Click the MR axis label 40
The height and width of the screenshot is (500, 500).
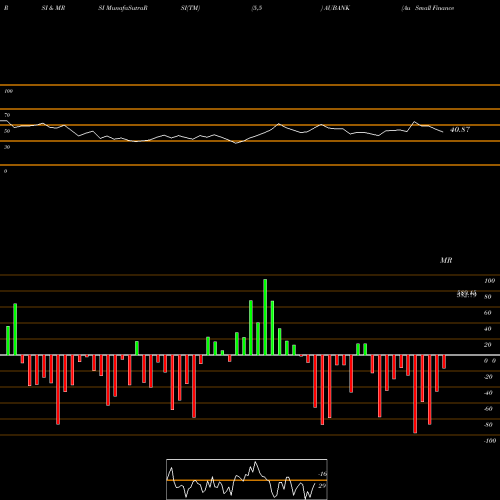(488, 329)
